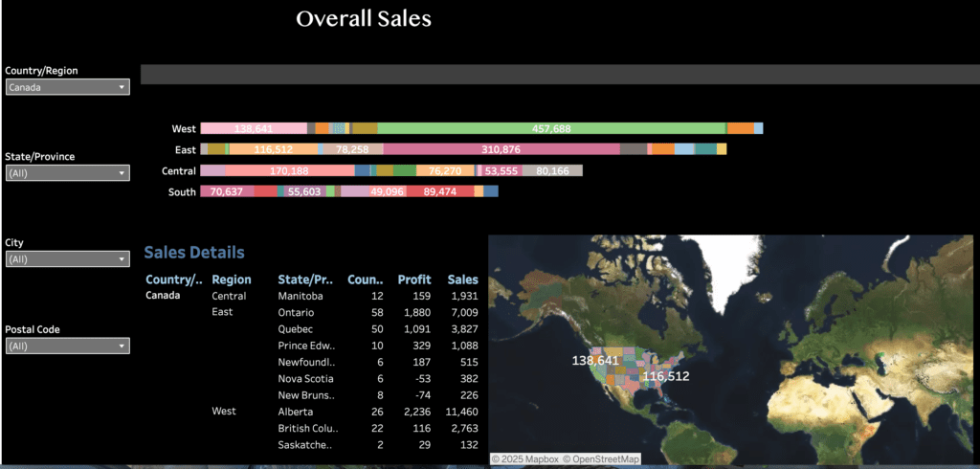Select the pink 138,641 segment in West bar
This screenshot has width=980, height=469.
tap(254, 128)
